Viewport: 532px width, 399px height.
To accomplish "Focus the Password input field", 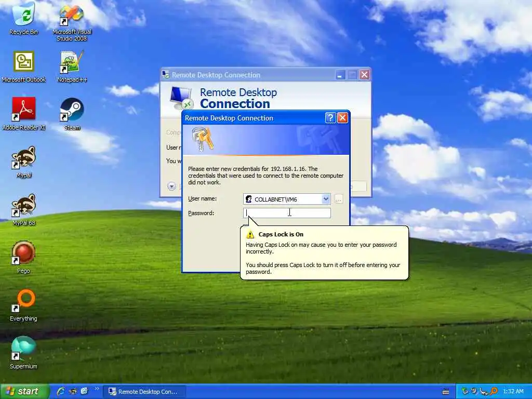I will tap(287, 212).
